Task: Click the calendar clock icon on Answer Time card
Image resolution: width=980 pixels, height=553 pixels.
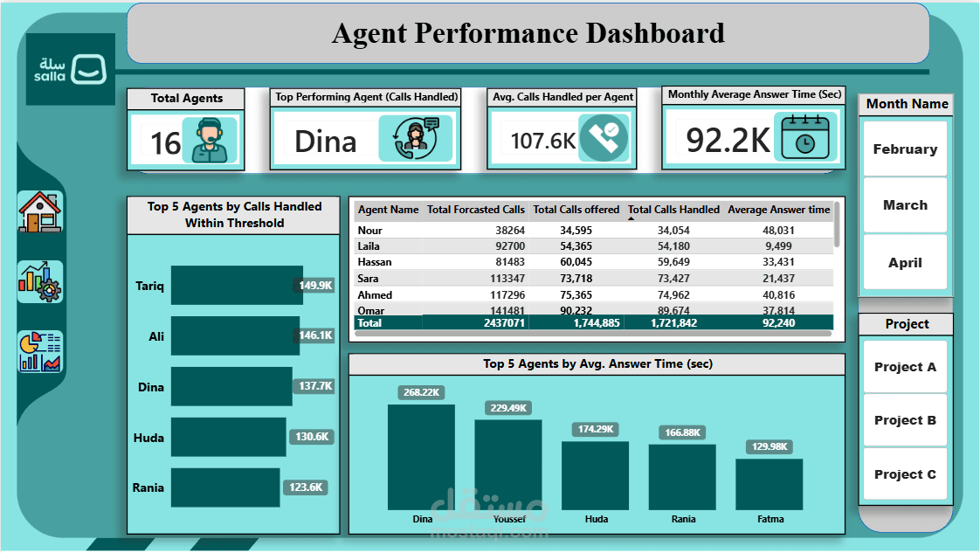Action: click(x=804, y=137)
